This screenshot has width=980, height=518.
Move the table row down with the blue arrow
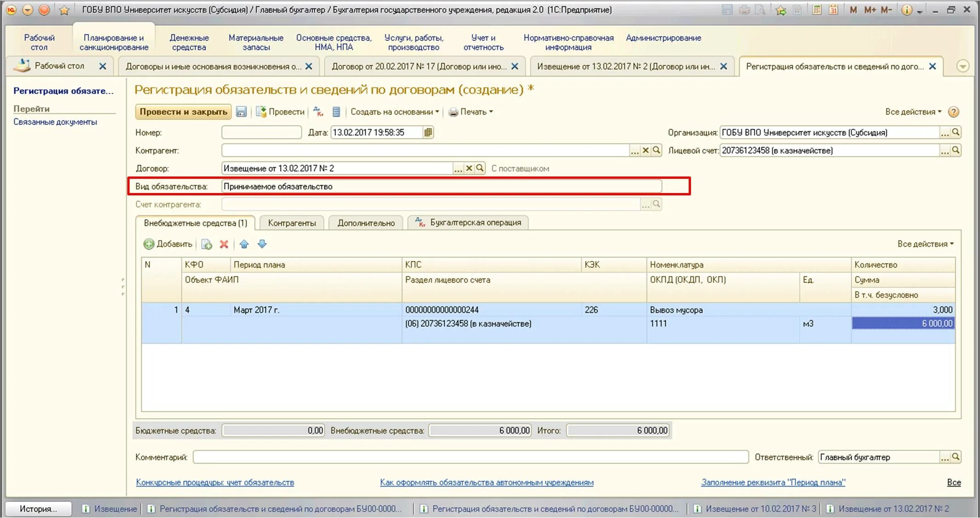click(262, 244)
